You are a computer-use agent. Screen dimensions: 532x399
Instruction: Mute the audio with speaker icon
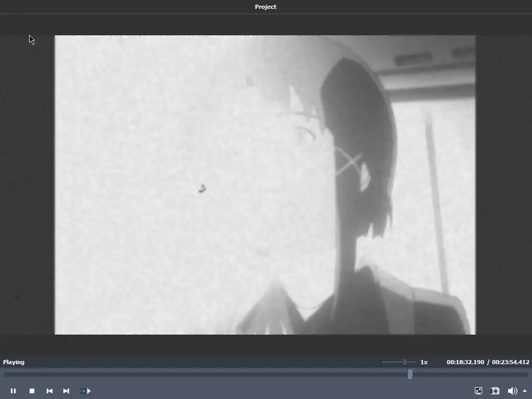coord(512,391)
